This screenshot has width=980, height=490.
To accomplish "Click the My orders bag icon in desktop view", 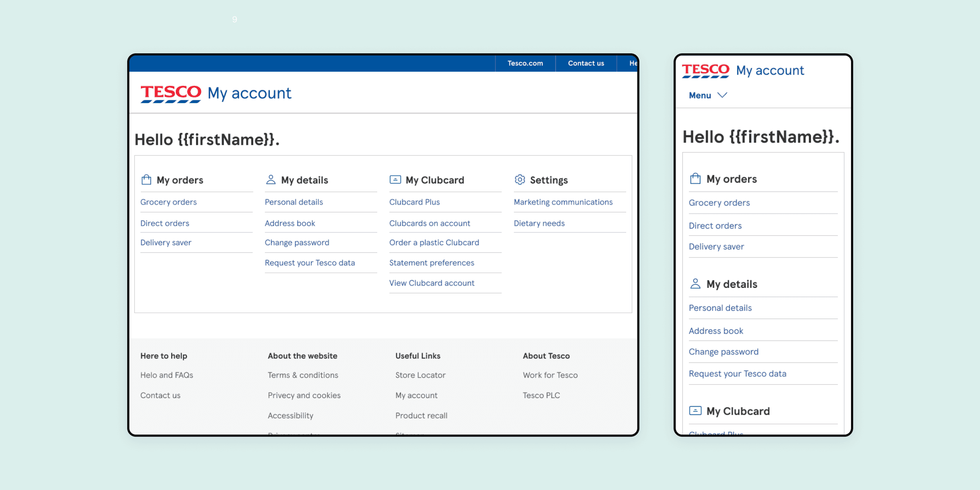I will click(x=146, y=179).
